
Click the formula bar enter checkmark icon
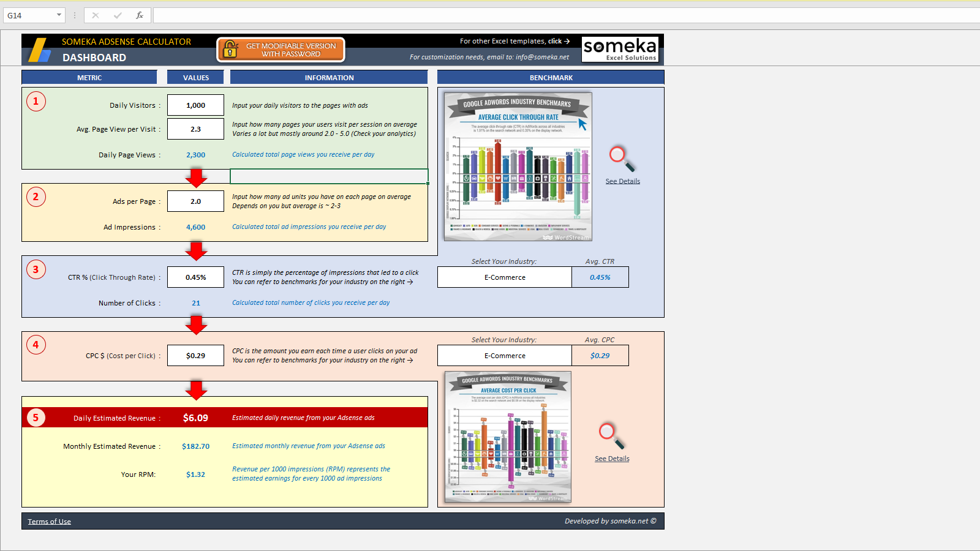point(118,15)
